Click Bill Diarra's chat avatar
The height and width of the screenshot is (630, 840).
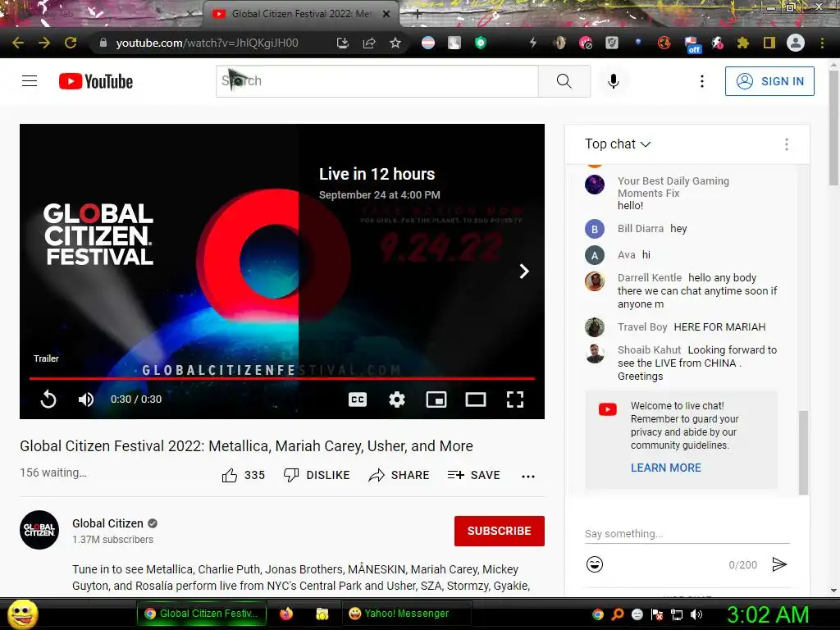coord(595,230)
